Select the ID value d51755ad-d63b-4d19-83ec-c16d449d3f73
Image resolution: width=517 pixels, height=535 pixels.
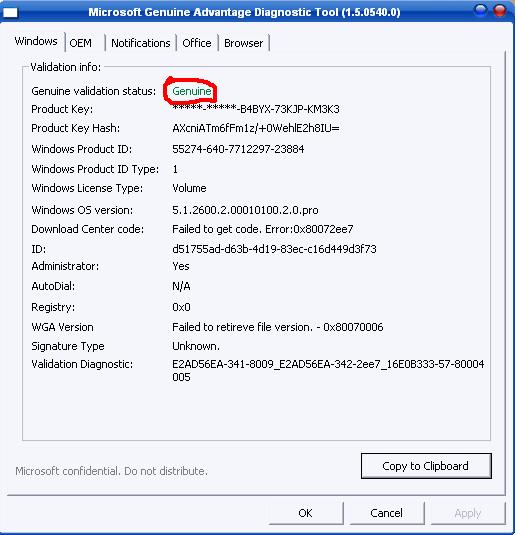click(x=274, y=249)
